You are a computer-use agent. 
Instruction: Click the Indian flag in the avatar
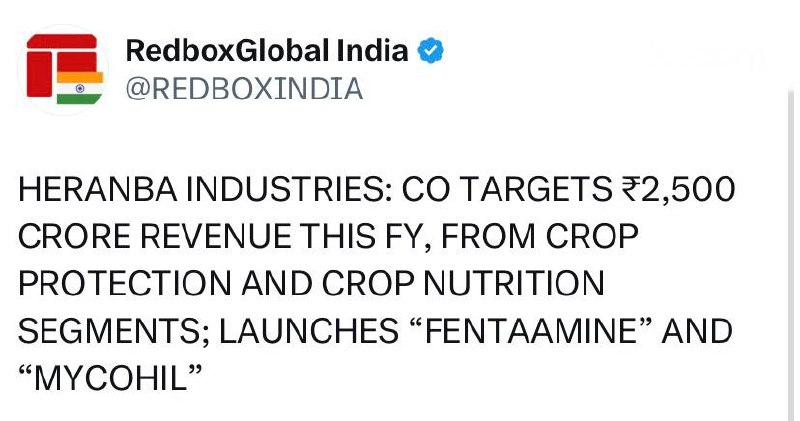tap(79, 87)
